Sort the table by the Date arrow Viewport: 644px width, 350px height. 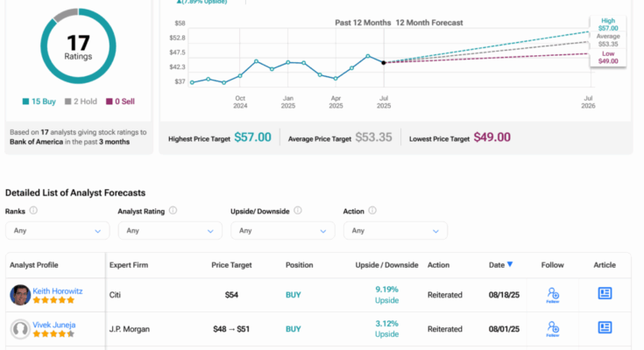point(511,264)
